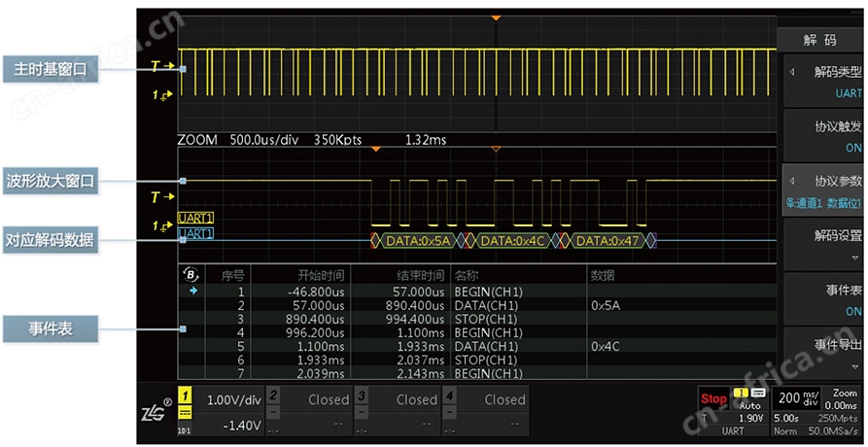Toggle the channel 4 badge
This screenshot has height=447, width=868.
[449, 395]
